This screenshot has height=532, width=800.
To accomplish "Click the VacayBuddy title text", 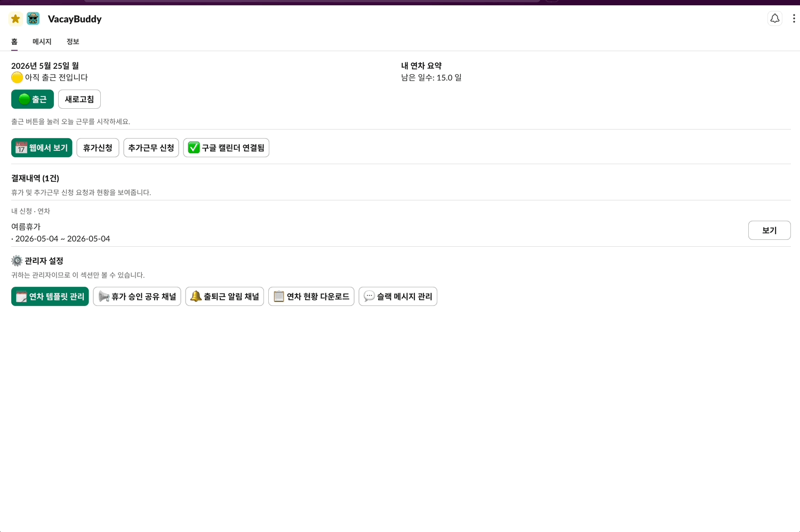I will (x=75, y=19).
